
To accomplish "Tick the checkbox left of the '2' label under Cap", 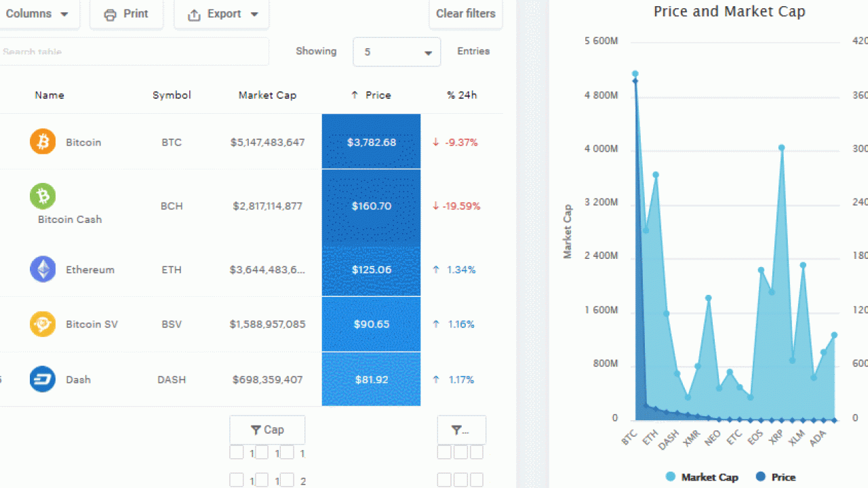I will tap(287, 480).
